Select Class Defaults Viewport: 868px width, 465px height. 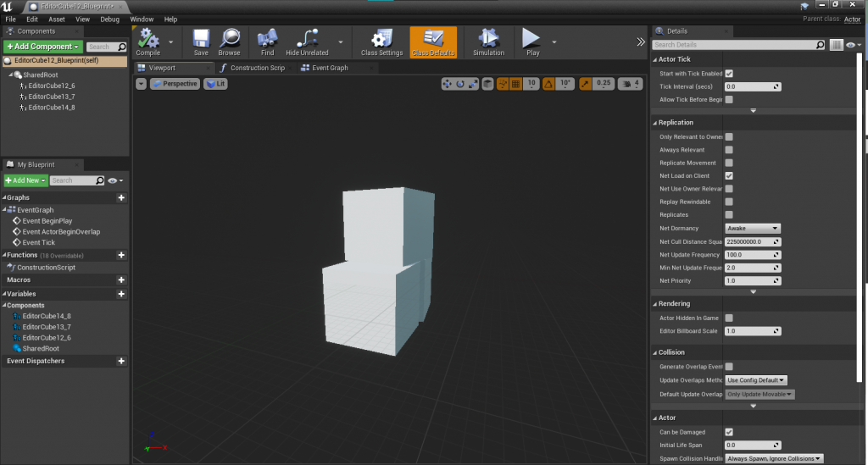point(433,42)
